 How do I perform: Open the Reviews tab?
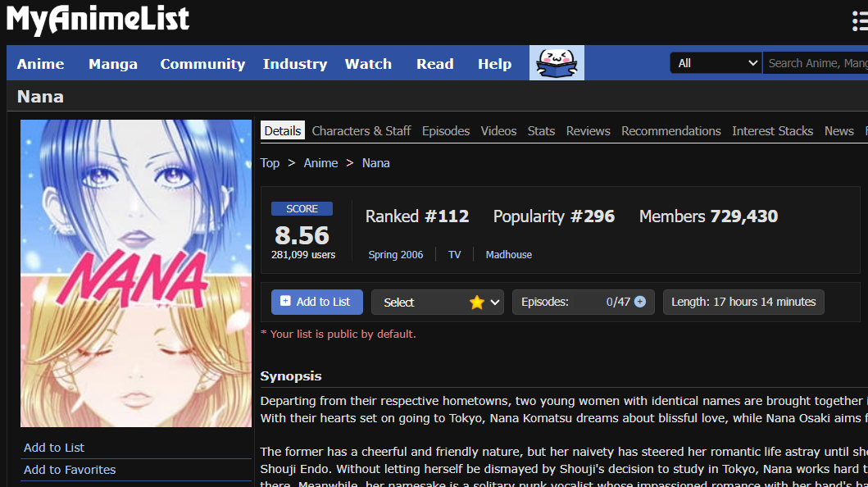click(x=588, y=131)
